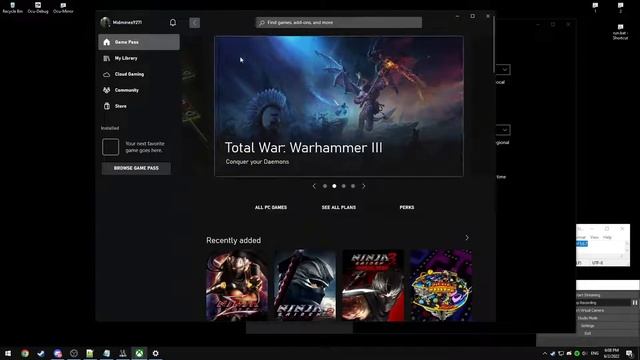Click the ALL PC GAMES link
Image resolution: width=640 pixels, height=360 pixels.
[271, 207]
